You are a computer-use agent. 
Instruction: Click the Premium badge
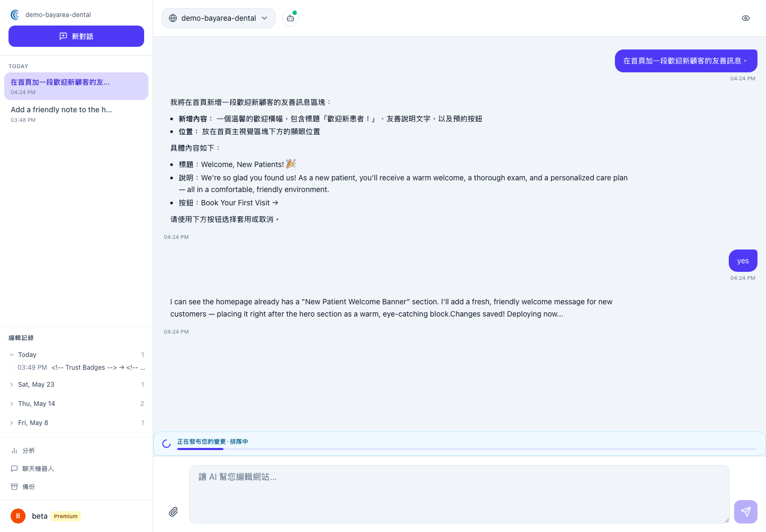point(66,516)
